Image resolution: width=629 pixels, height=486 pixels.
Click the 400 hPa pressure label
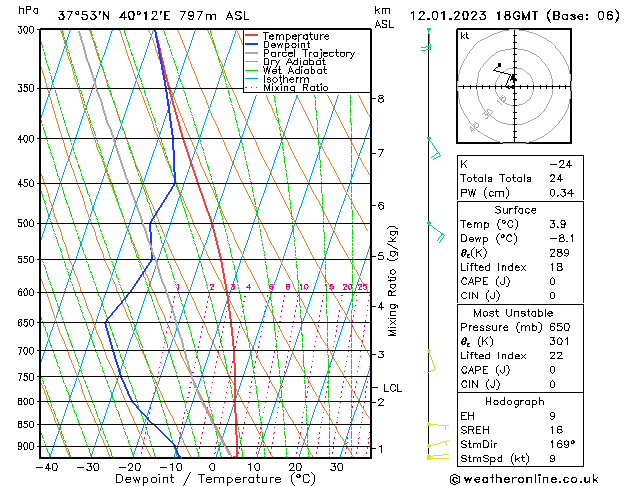tap(28, 139)
